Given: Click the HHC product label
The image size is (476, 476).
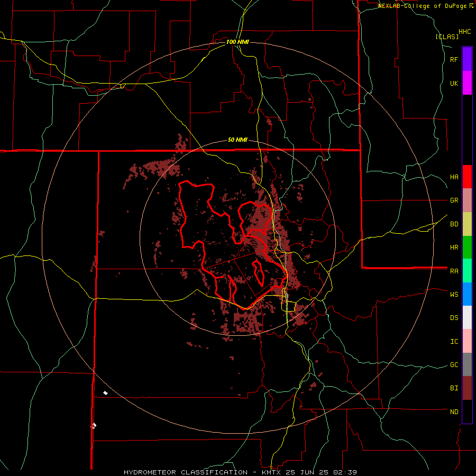Looking at the screenshot, I should (x=465, y=32).
